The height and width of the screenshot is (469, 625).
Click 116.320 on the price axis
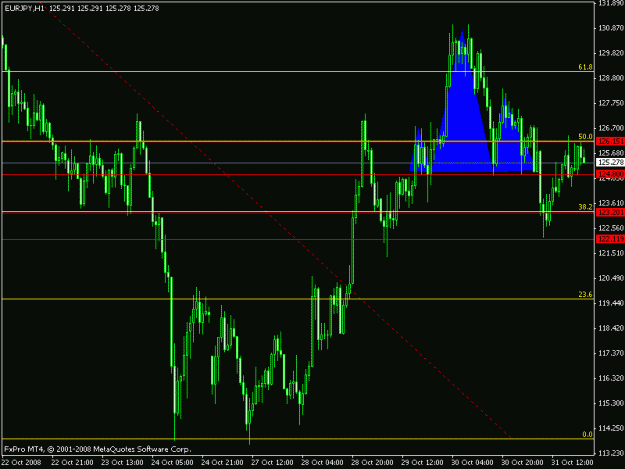[611, 378]
